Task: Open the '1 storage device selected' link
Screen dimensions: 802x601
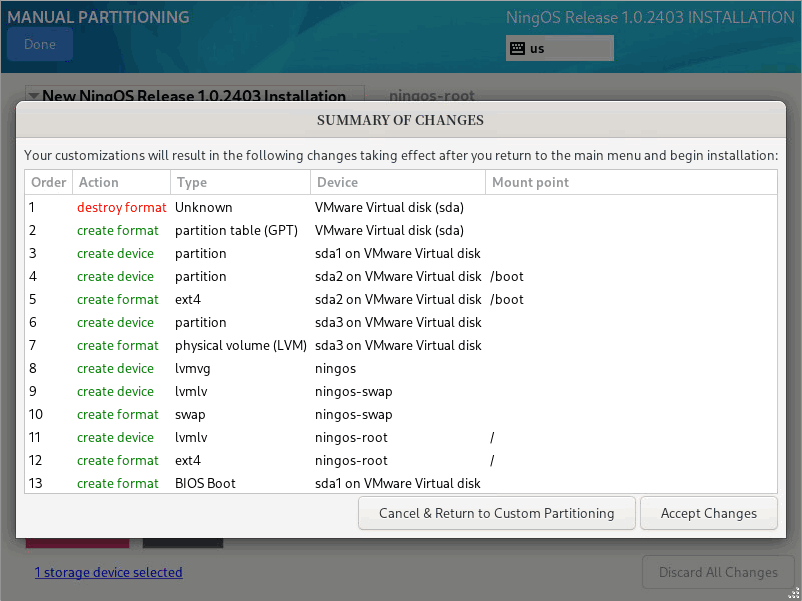Action: [x=108, y=572]
